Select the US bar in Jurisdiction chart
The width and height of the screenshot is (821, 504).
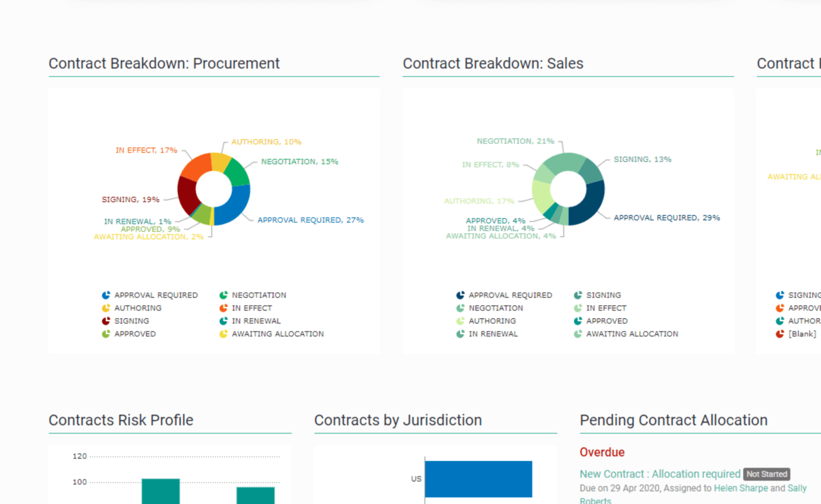click(x=477, y=479)
